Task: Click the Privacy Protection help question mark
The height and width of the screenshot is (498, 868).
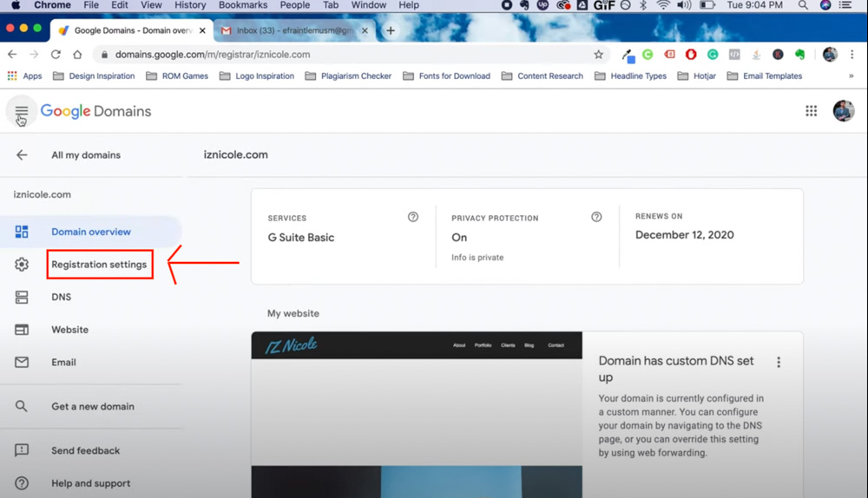Action: (x=596, y=217)
